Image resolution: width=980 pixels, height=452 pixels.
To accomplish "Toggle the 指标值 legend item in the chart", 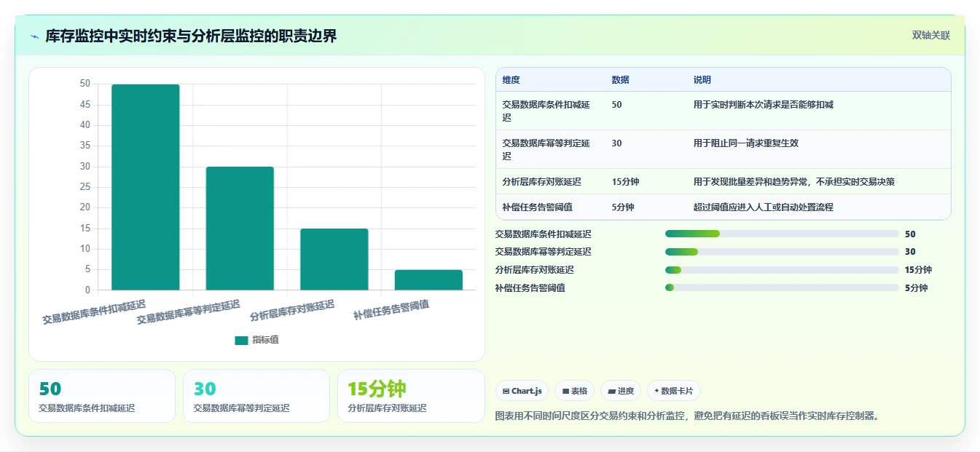I will pyautogui.click(x=256, y=340).
